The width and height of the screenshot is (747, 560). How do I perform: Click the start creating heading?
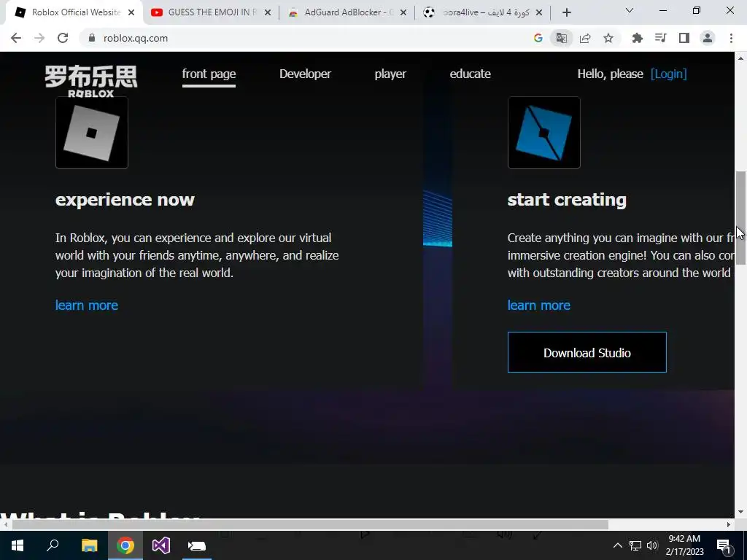coord(566,200)
